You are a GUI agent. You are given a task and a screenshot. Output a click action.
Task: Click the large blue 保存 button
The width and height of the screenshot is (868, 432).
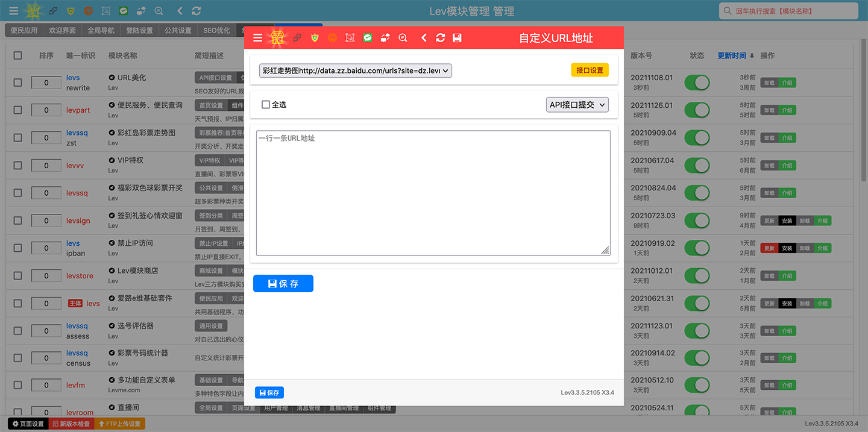coord(283,284)
